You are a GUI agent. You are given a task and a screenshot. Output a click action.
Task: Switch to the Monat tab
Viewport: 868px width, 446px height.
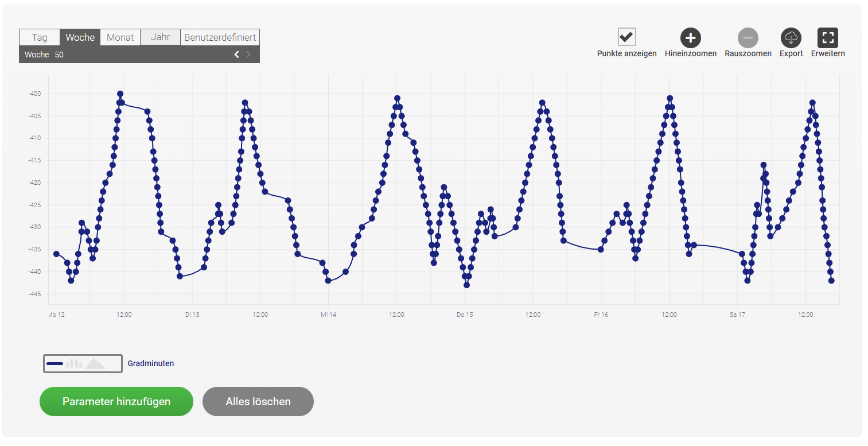click(x=120, y=37)
